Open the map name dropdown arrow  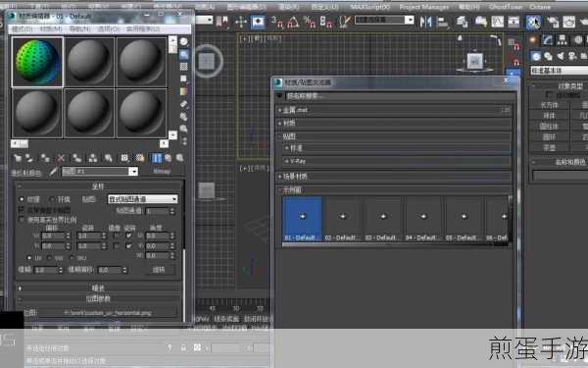click(133, 172)
